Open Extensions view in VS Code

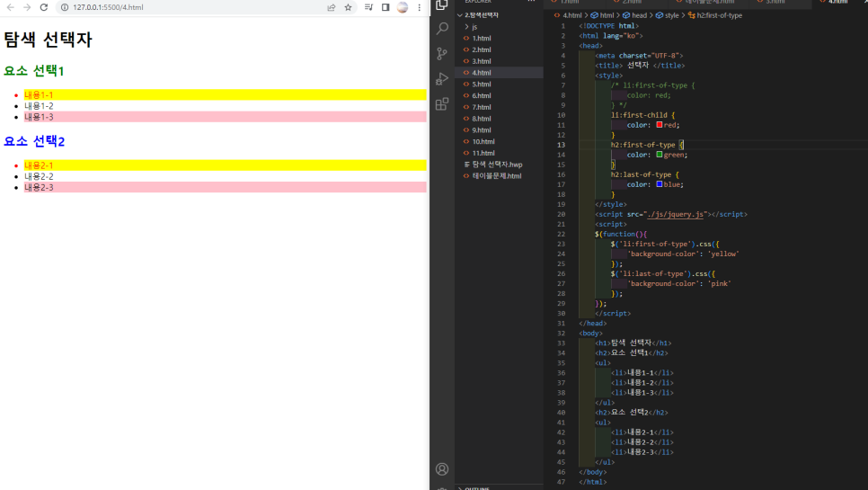442,103
